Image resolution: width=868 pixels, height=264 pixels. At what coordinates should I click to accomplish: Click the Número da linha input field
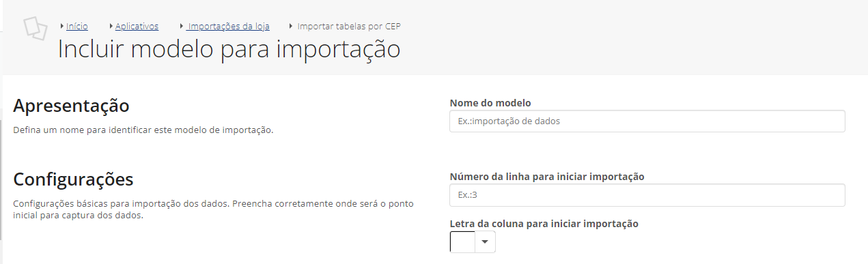click(647, 195)
